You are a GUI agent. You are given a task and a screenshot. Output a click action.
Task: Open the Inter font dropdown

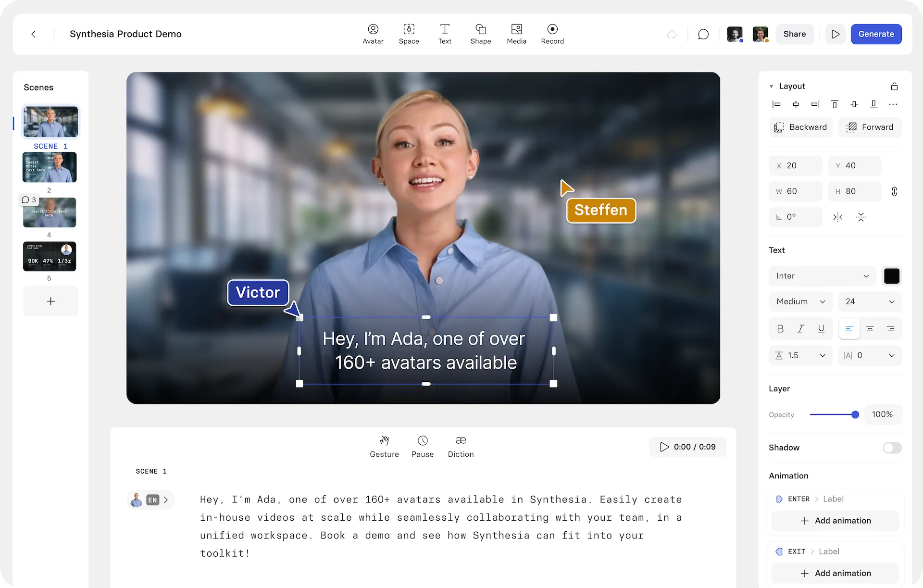pos(822,276)
